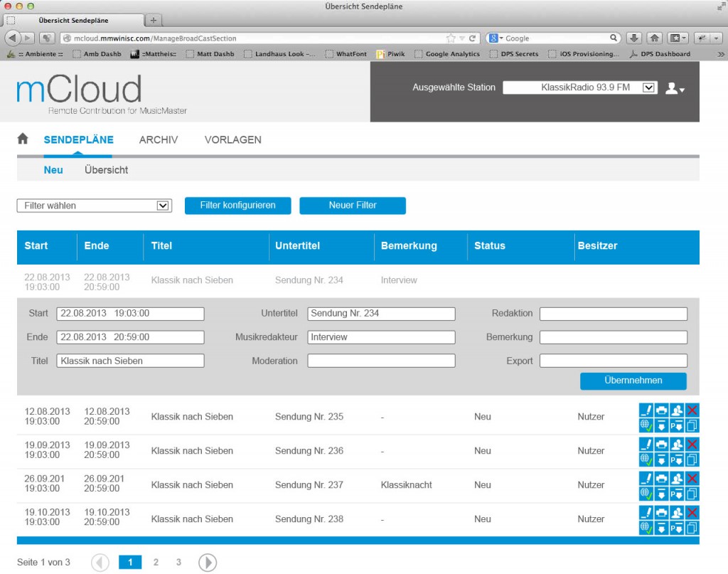
Task: Open the Vorlagen section
Action: pyautogui.click(x=232, y=139)
